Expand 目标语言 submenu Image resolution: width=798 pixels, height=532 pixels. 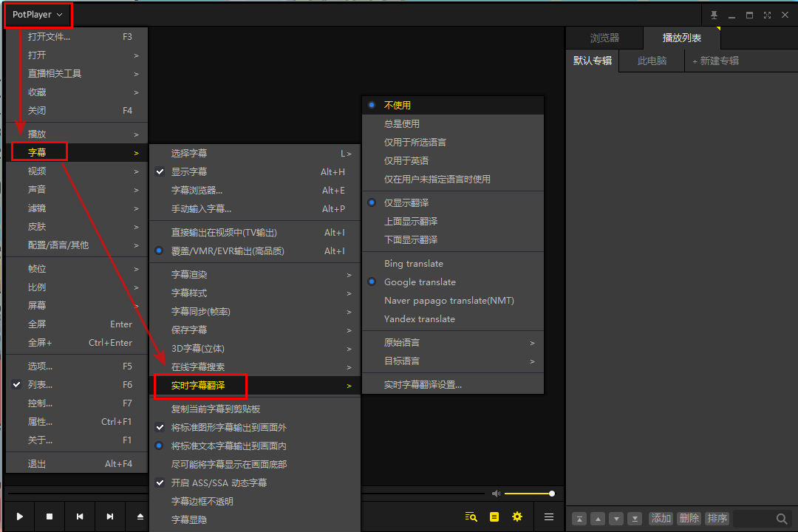pyautogui.click(x=453, y=361)
